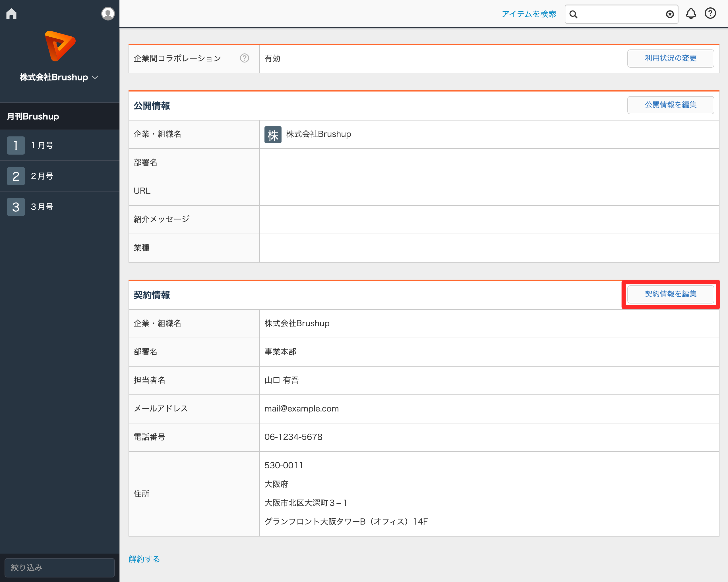Click the number 1 badge icon
This screenshot has height=582, width=728.
point(16,145)
